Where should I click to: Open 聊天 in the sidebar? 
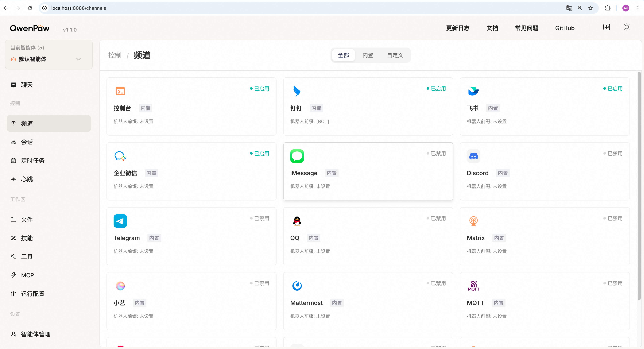[49, 85]
